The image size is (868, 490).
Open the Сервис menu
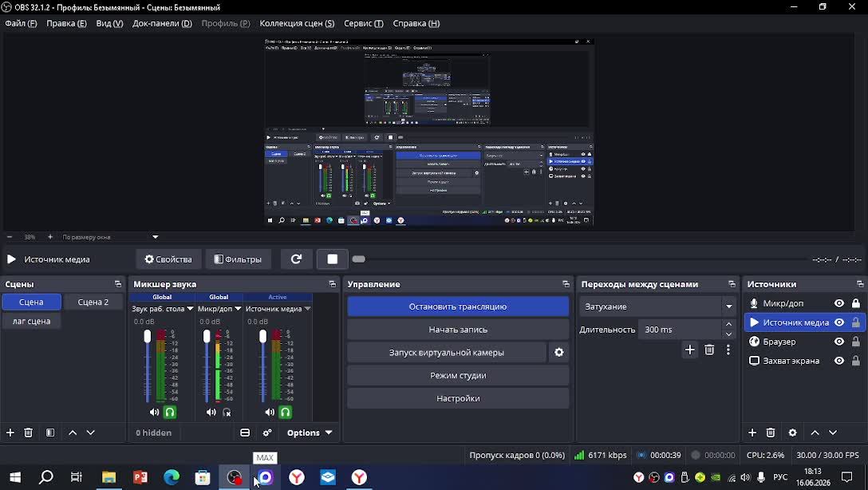tap(363, 23)
